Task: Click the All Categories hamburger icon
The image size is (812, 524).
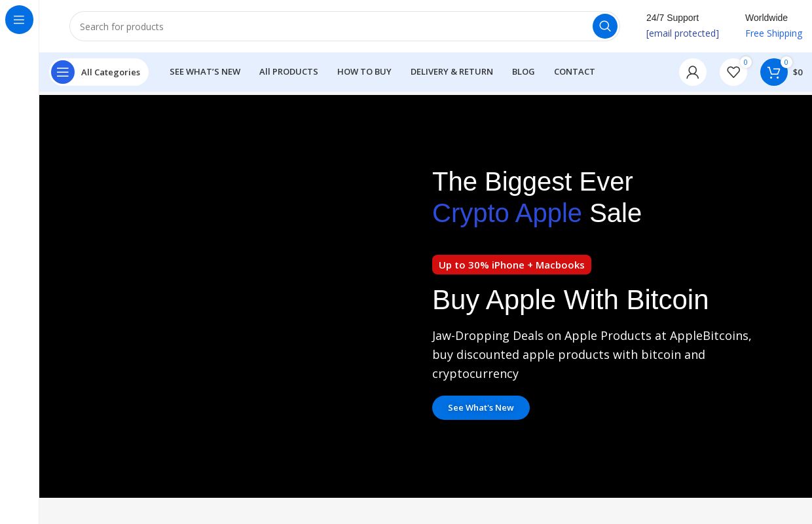Action: click(x=63, y=72)
